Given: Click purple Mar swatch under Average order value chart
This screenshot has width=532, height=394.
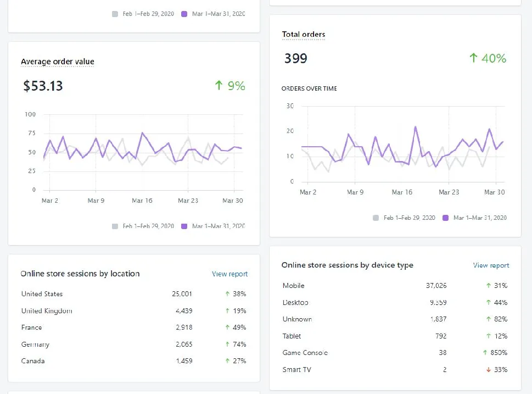Looking at the screenshot, I should [184, 226].
